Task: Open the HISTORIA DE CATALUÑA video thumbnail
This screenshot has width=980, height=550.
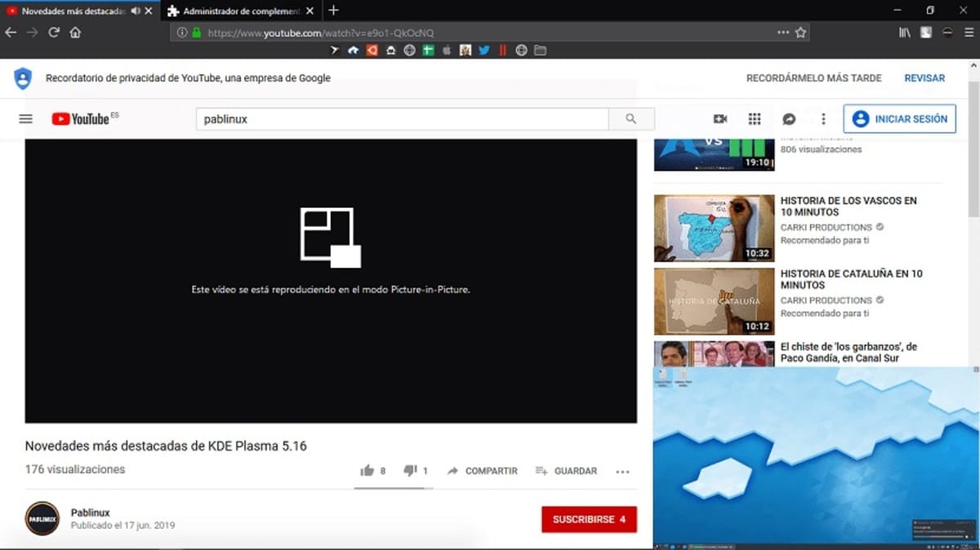Action: click(714, 301)
